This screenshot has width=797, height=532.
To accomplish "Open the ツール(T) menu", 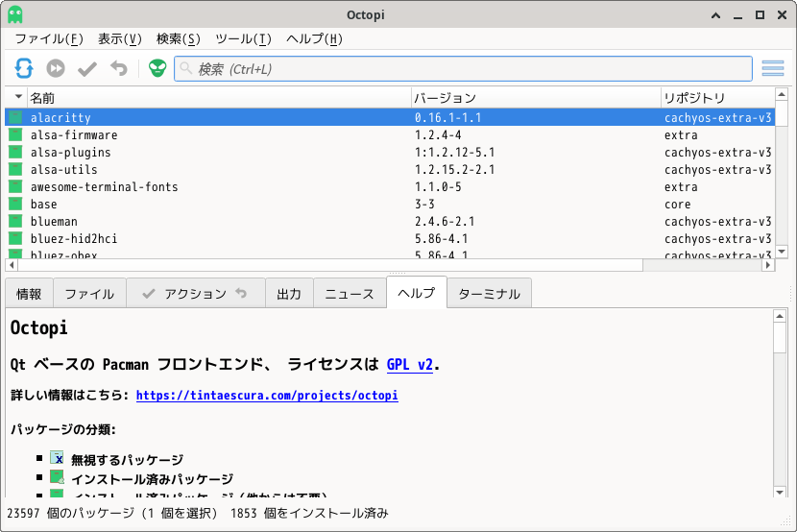I will coord(243,39).
